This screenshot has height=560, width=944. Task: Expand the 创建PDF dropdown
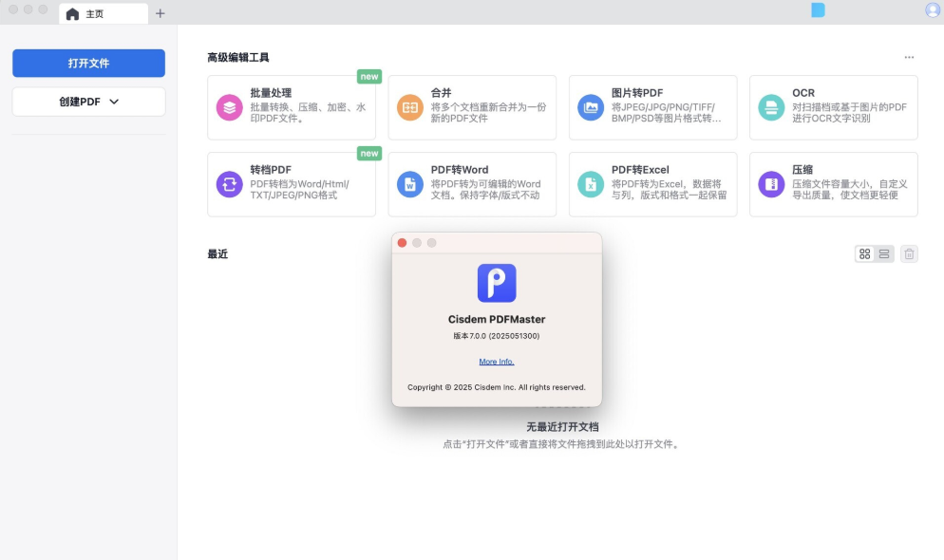(88, 102)
